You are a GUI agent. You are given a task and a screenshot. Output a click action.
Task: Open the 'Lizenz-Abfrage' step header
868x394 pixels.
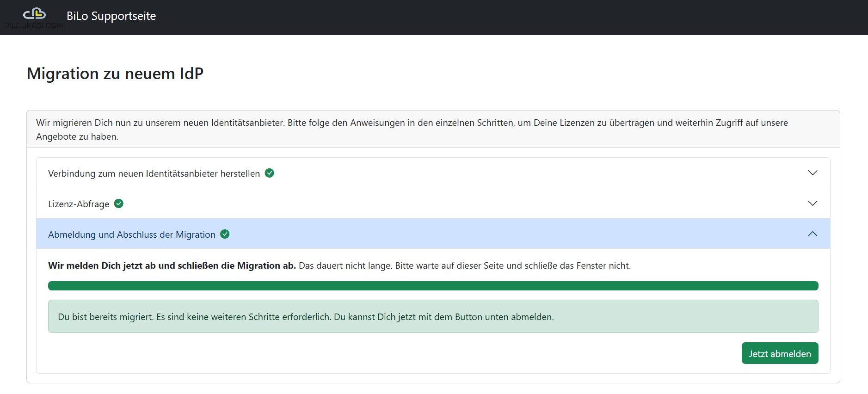tap(433, 203)
